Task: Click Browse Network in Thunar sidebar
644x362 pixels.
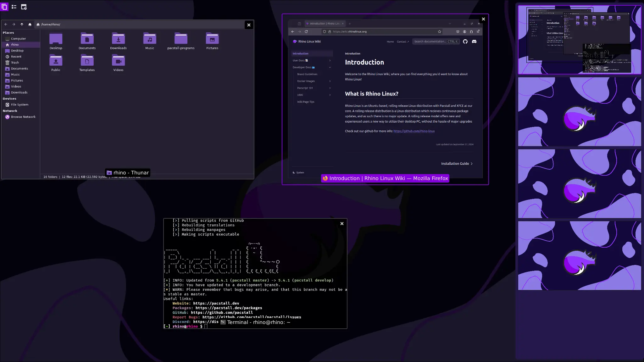Action: (x=21, y=117)
